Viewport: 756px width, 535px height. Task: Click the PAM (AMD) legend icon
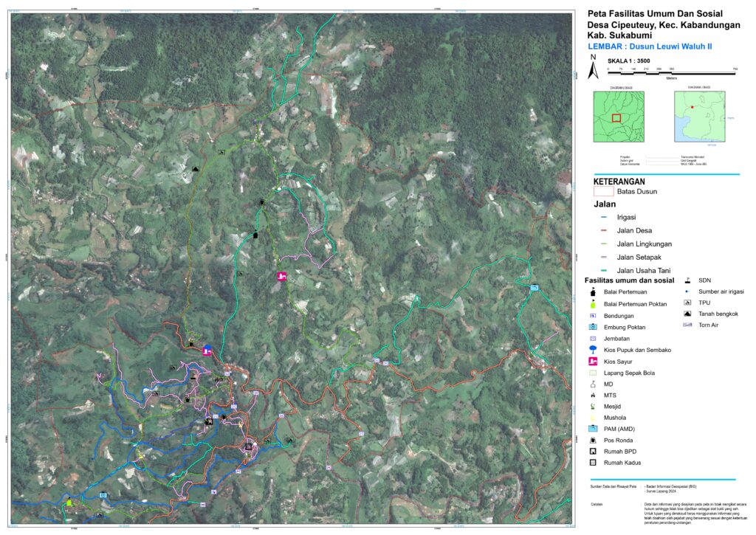click(593, 429)
